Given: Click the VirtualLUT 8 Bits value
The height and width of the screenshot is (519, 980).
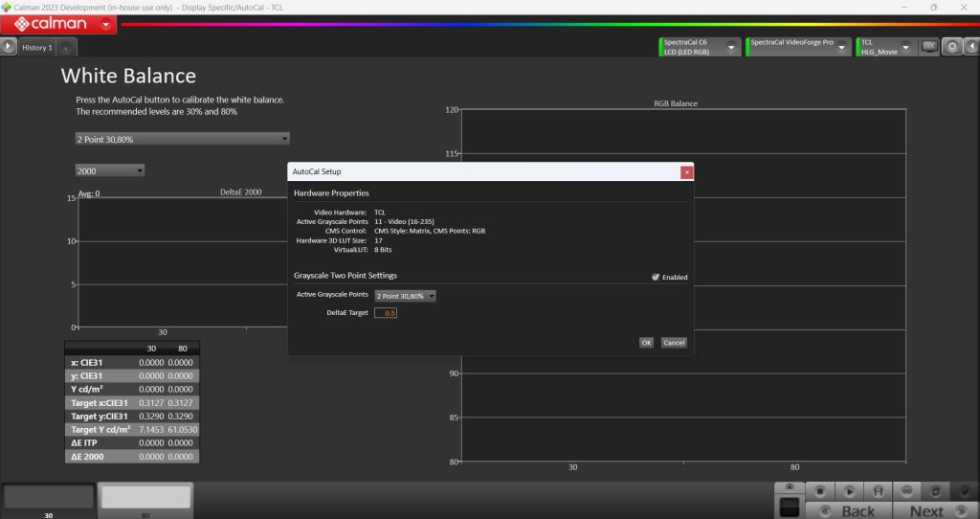Looking at the screenshot, I should [x=383, y=250].
